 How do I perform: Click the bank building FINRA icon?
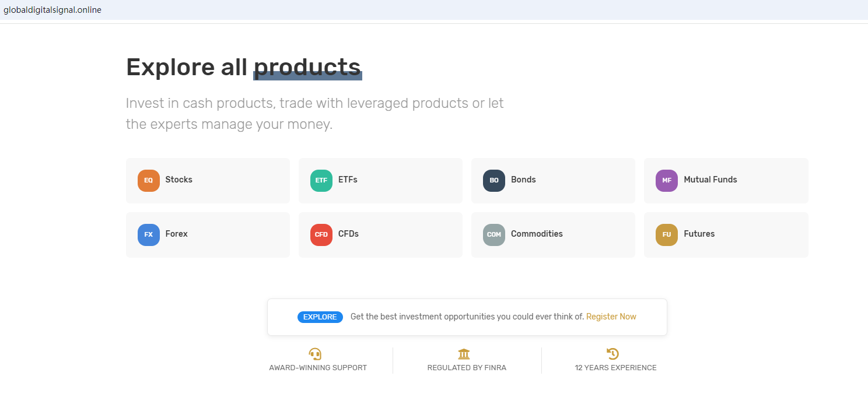(464, 354)
